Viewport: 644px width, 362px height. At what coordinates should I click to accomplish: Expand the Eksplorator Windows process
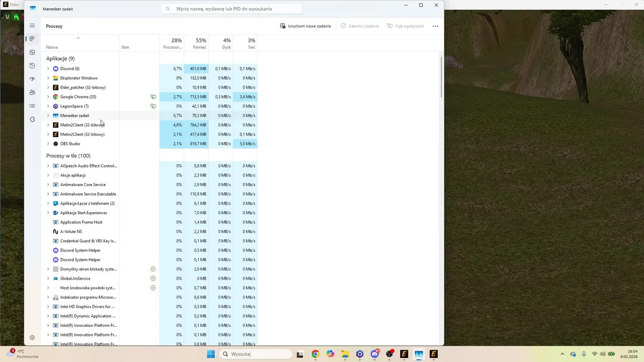(48, 78)
